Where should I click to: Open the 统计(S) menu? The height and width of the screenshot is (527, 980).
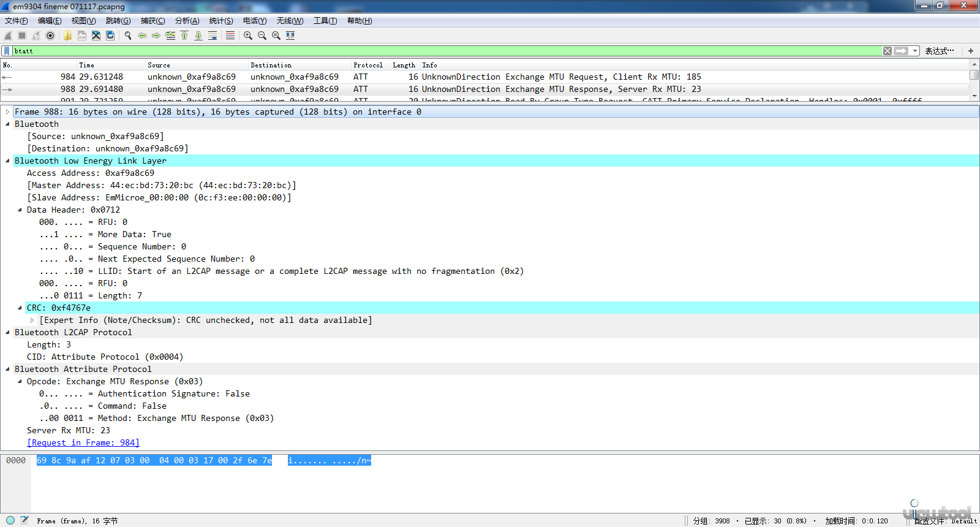(x=221, y=21)
